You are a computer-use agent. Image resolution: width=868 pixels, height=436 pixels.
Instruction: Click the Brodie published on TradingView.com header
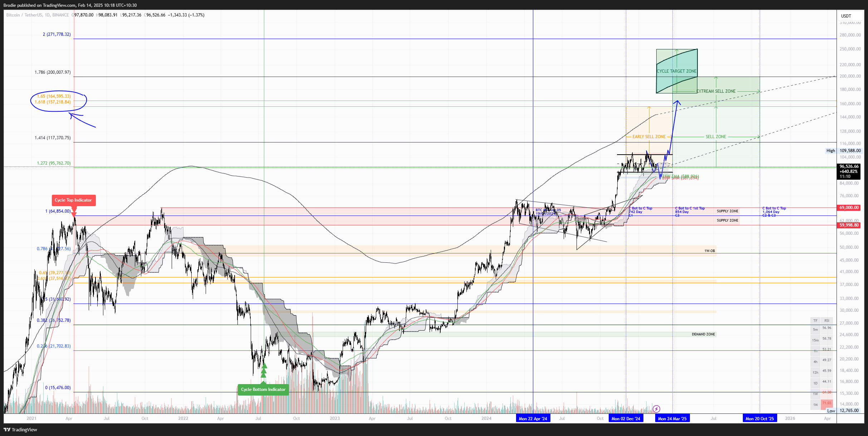[70, 5]
